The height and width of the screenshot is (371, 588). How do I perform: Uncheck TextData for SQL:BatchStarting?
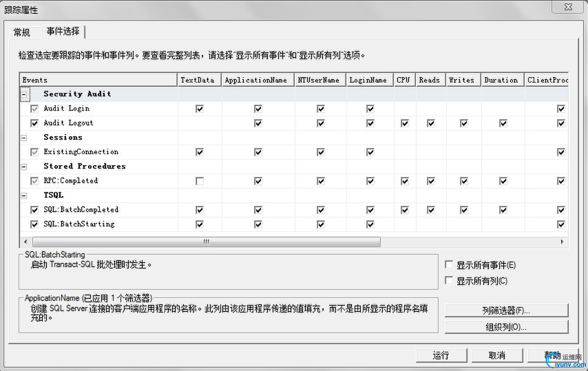(200, 224)
